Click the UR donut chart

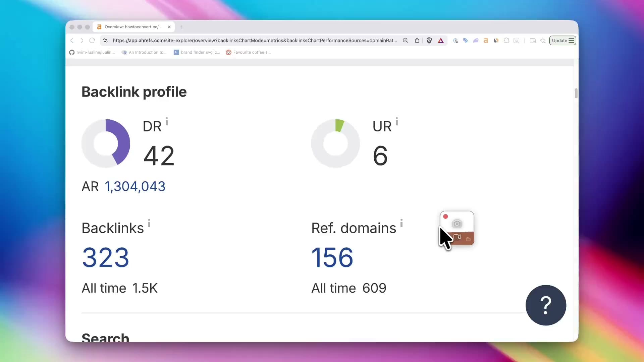(335, 143)
